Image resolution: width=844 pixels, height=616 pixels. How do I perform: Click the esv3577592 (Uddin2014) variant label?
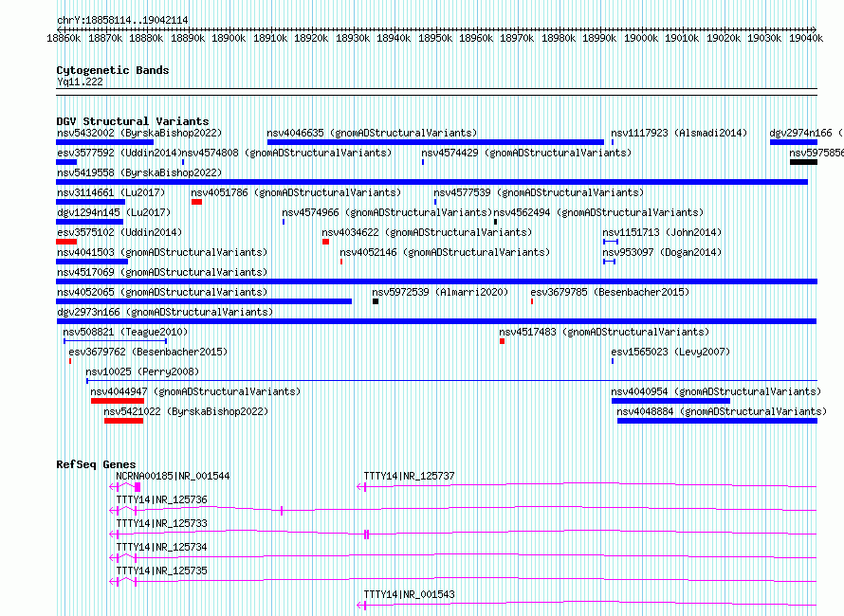pyautogui.click(x=119, y=153)
